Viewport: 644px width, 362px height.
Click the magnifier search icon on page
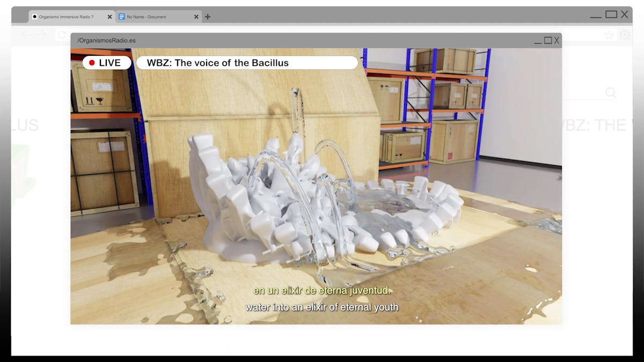pyautogui.click(x=610, y=92)
